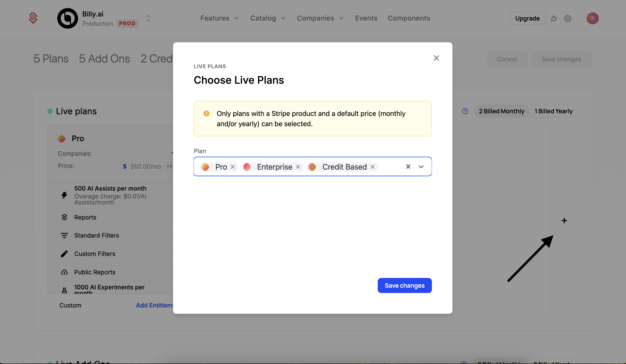Switch to the 1 Billed Yearly view
Viewport: 626px width, 364px height.
(x=553, y=111)
